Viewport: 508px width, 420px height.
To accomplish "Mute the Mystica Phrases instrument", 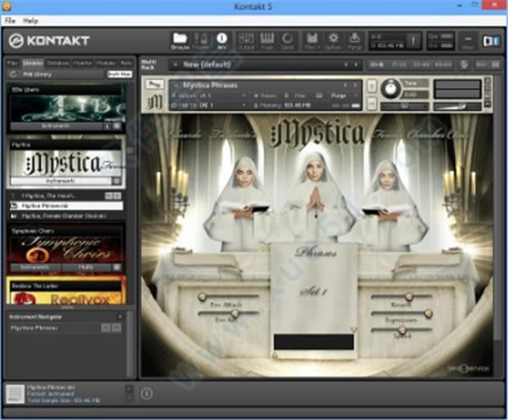I will point(372,103).
